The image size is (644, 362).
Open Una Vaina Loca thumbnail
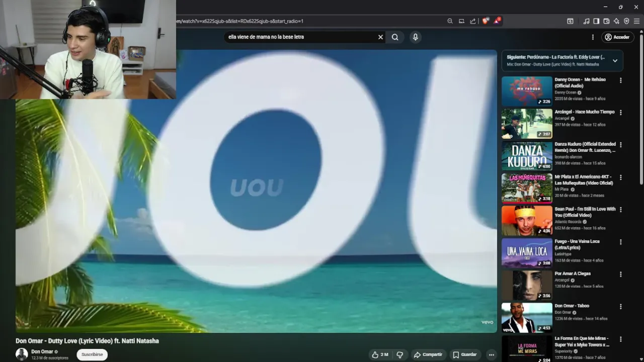pyautogui.click(x=527, y=253)
